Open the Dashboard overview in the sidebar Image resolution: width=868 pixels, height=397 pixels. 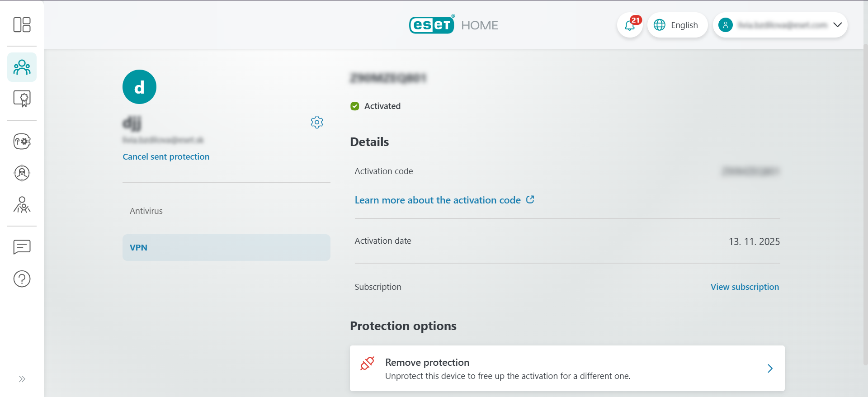click(x=22, y=25)
